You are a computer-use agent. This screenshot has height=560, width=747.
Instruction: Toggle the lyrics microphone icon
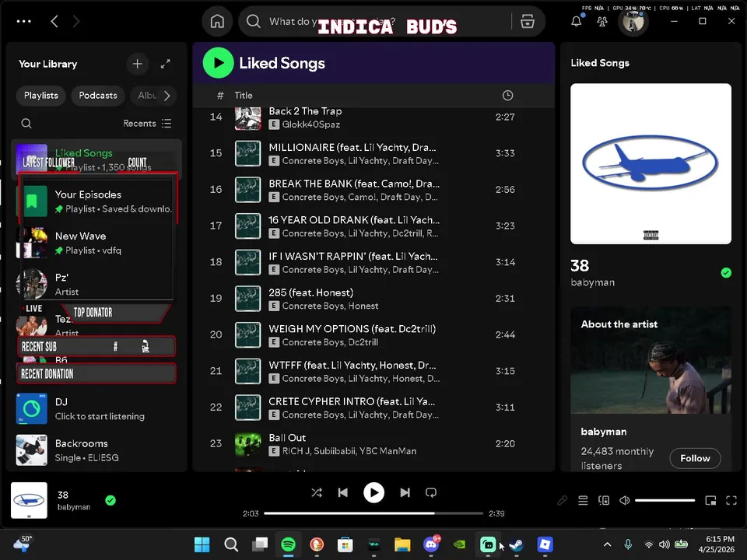(x=562, y=500)
